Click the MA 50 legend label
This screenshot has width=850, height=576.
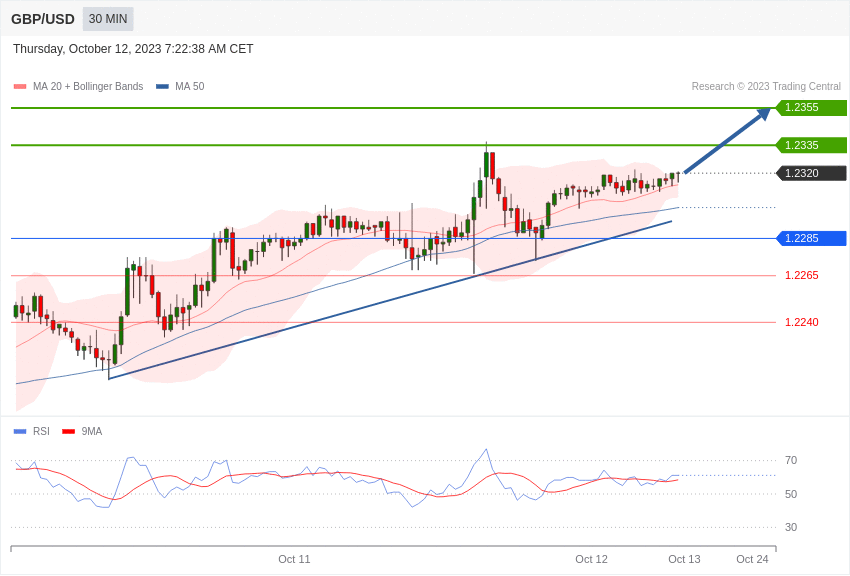pyautogui.click(x=190, y=86)
